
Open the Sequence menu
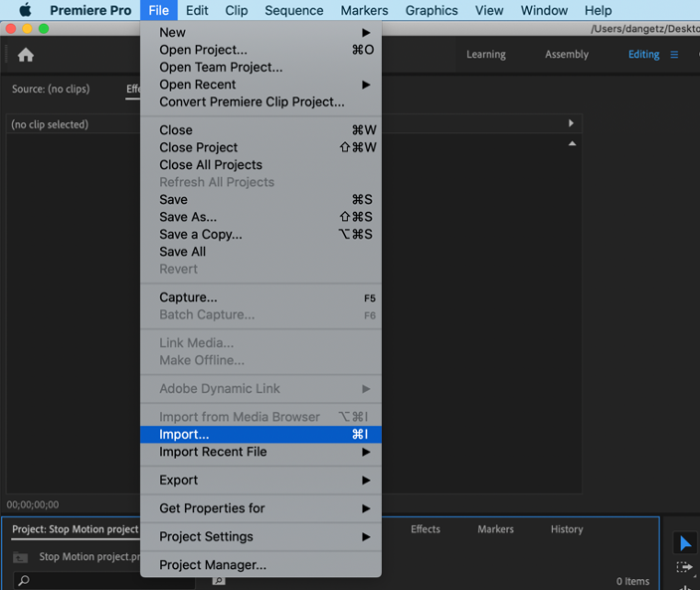[x=293, y=10]
